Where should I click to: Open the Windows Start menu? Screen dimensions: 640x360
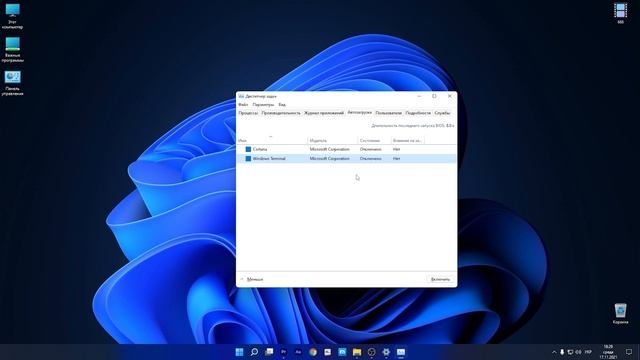[240, 352]
